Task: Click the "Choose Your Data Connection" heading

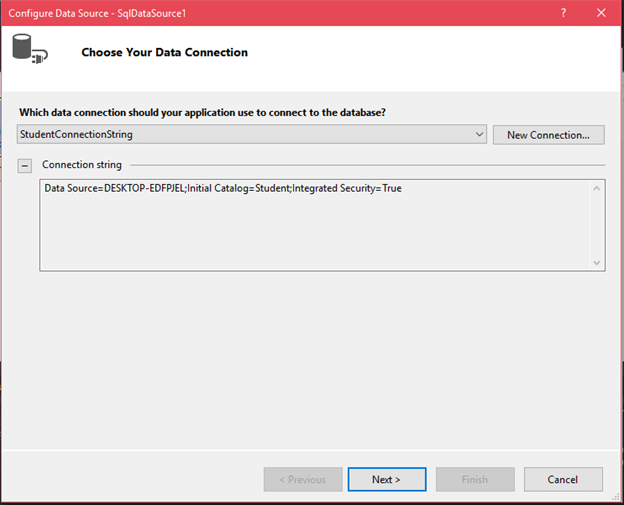Action: click(164, 52)
